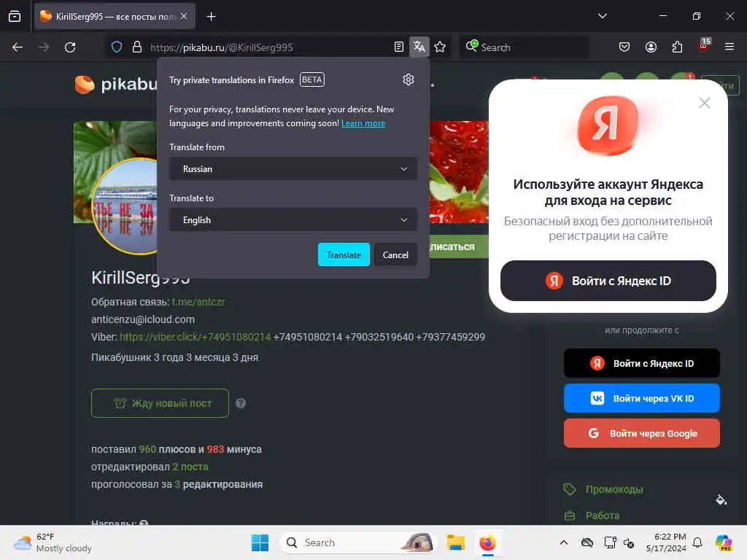This screenshot has height=560, width=747.
Task: Click the Windows taskbar Search box
Action: 357,542
